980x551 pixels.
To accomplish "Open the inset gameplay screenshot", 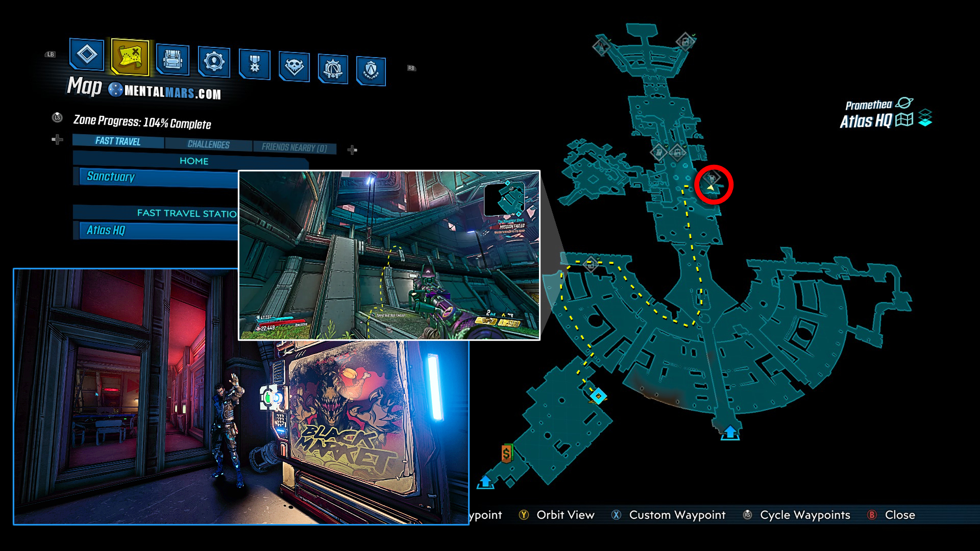I will pos(389,255).
